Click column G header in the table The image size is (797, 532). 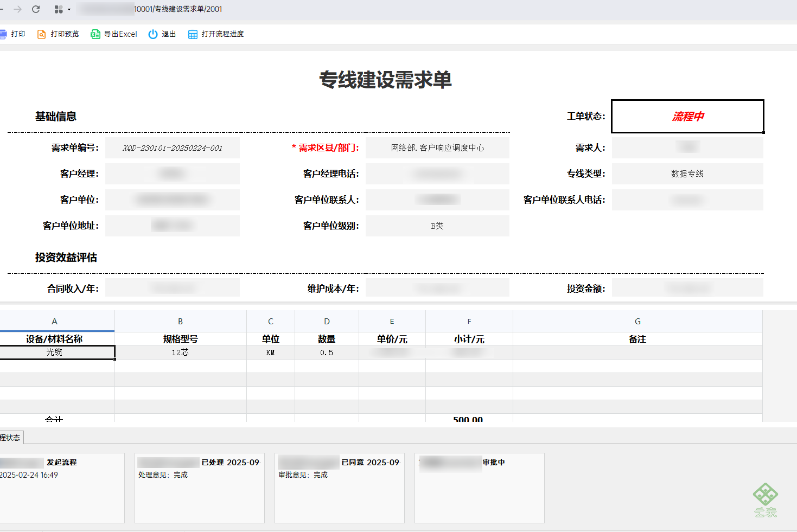pyautogui.click(x=637, y=321)
